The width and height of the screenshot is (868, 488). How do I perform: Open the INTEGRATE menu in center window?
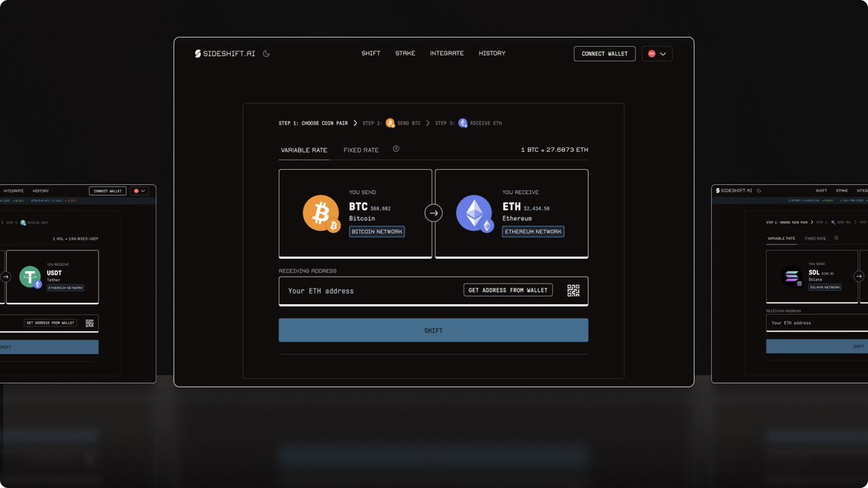coord(447,53)
